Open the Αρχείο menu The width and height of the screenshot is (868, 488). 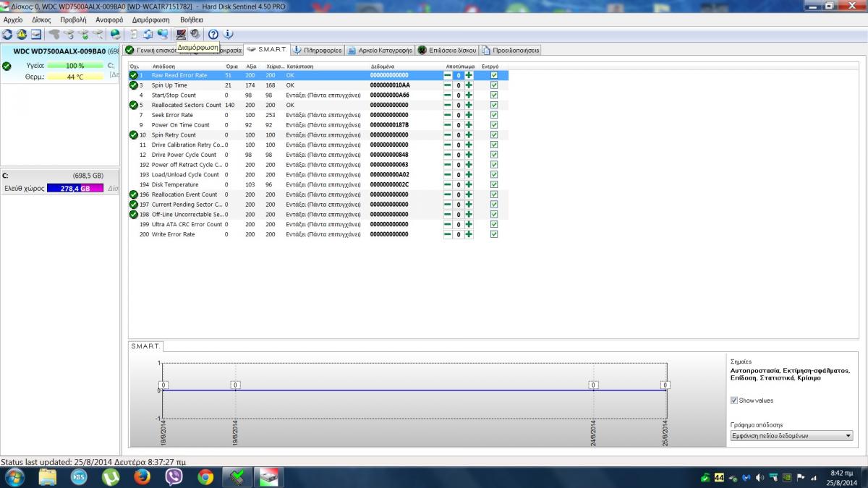(13, 20)
